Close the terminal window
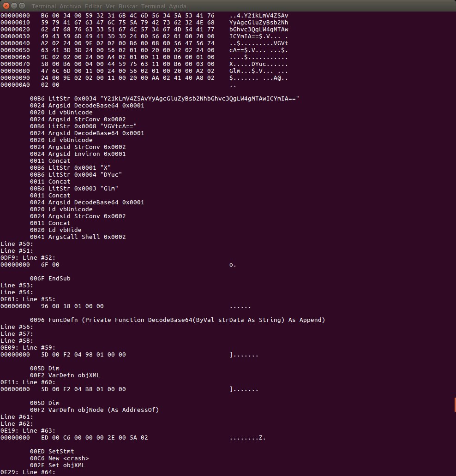 tap(6, 6)
